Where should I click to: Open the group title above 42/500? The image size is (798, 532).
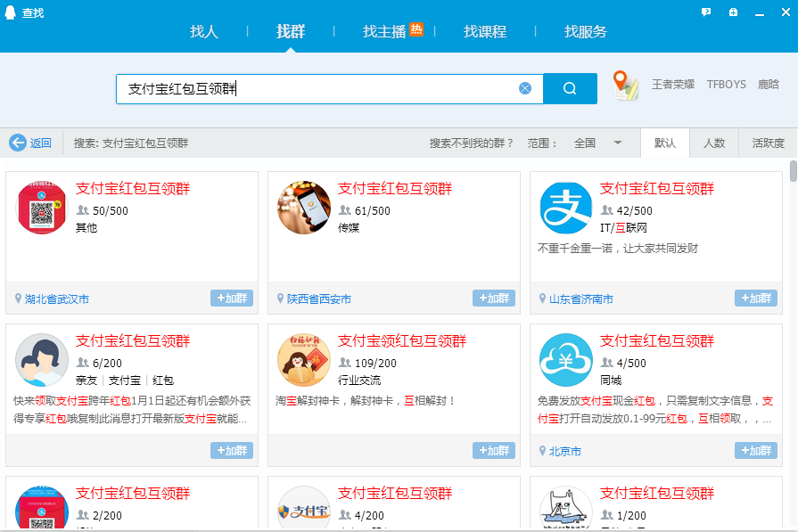point(657,189)
